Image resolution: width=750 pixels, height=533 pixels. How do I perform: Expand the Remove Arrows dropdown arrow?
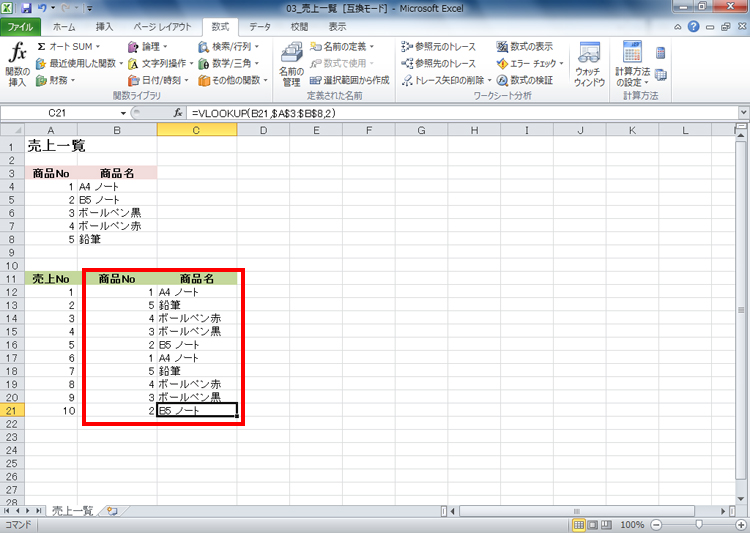pos(489,80)
